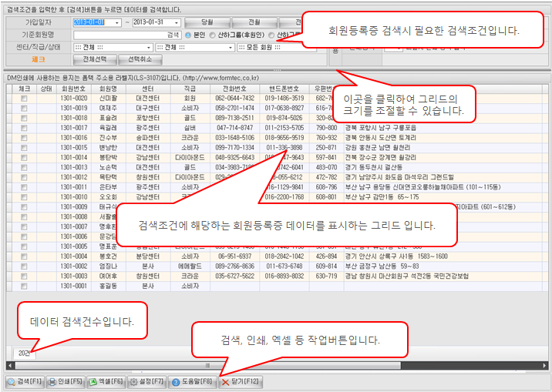This screenshot has height=392, width=552.
Task: Click the 20건 result count box
Action: tap(25, 353)
